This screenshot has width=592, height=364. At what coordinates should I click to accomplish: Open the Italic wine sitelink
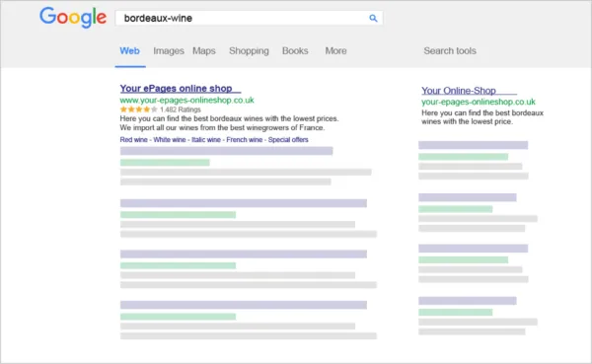coord(206,140)
